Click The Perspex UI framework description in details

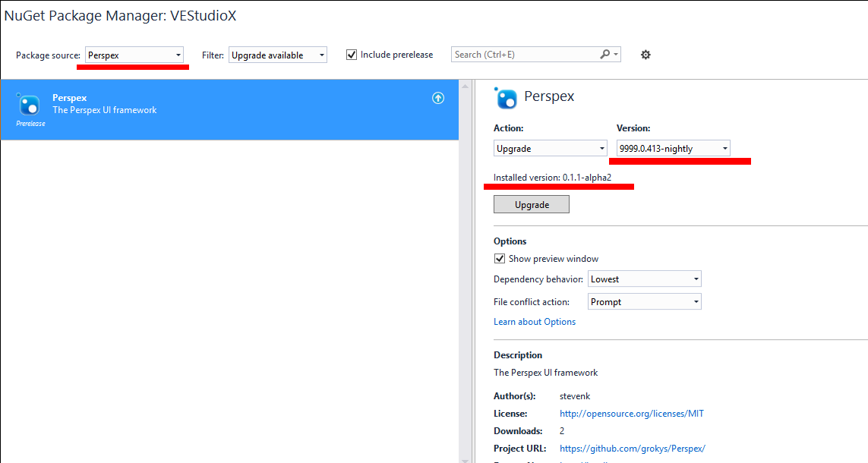point(546,373)
